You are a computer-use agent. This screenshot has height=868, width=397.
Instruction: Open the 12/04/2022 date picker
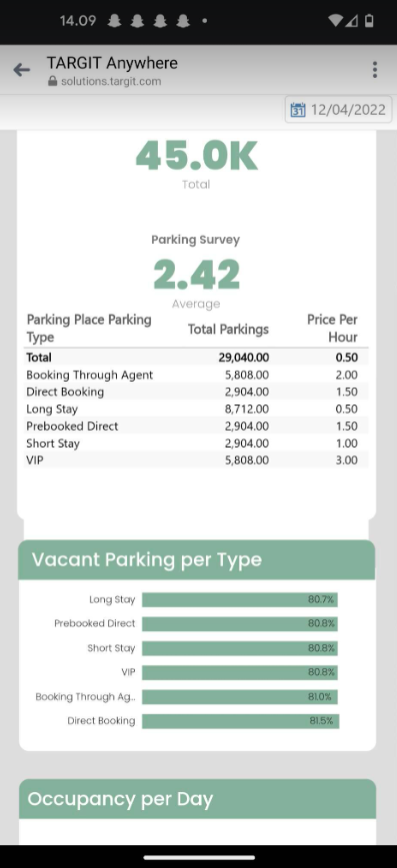tap(339, 109)
